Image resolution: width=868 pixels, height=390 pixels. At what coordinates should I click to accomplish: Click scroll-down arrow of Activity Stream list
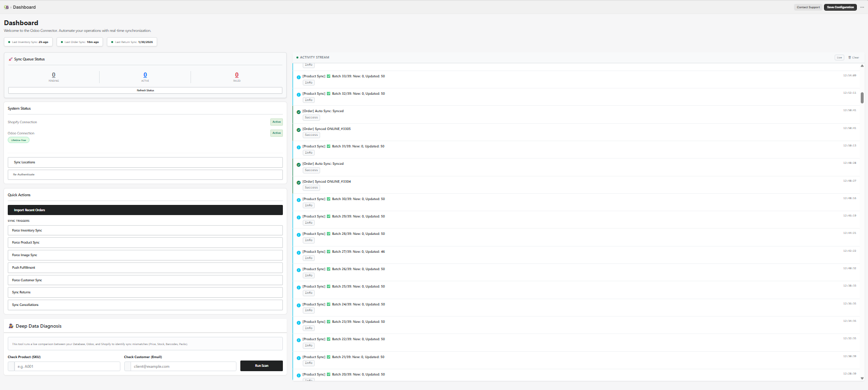tap(862, 378)
